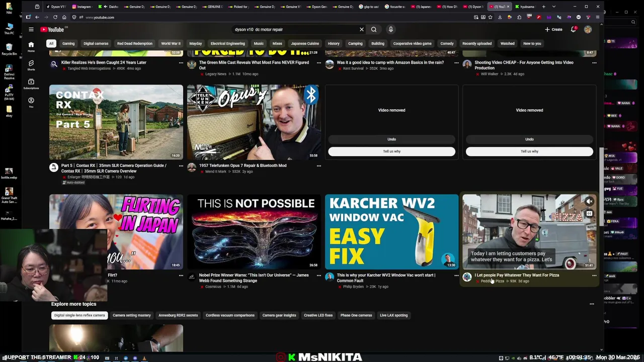The image size is (644, 362).
Task: Select Cordless vacuum comparisons topic
Action: (x=230, y=315)
